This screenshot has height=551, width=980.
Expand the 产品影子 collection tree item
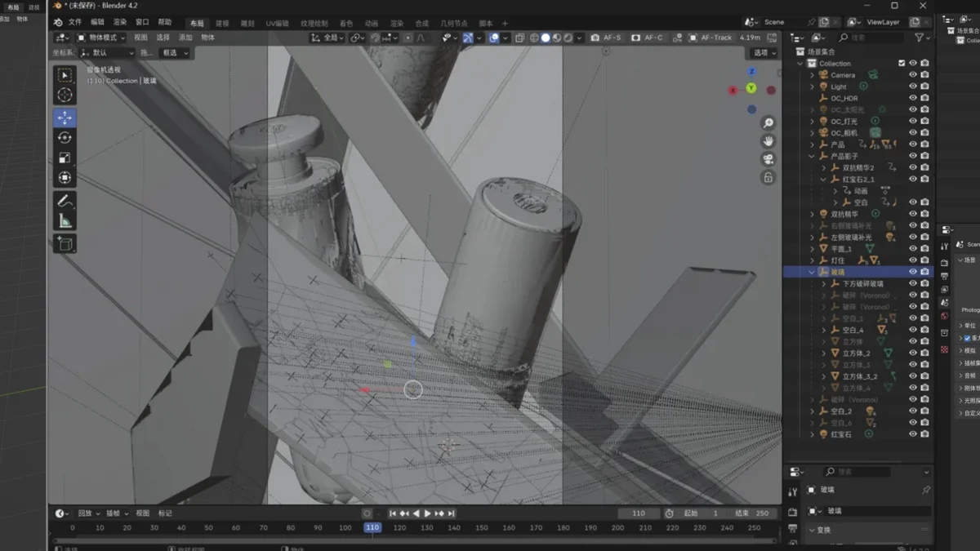pos(811,156)
